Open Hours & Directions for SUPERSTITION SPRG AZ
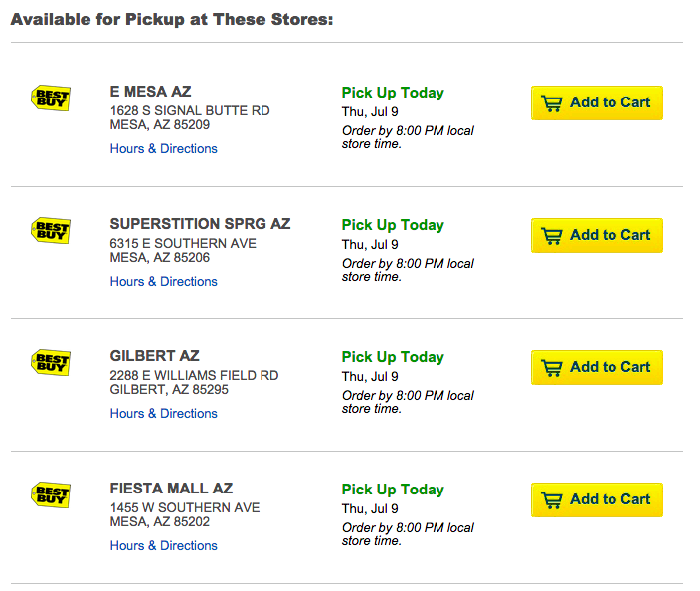 tap(163, 281)
